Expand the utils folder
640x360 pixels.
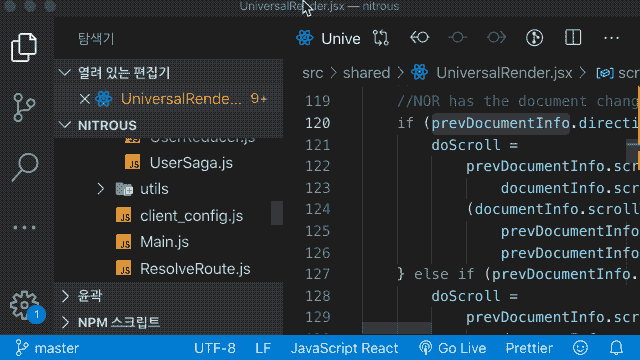tap(101, 189)
